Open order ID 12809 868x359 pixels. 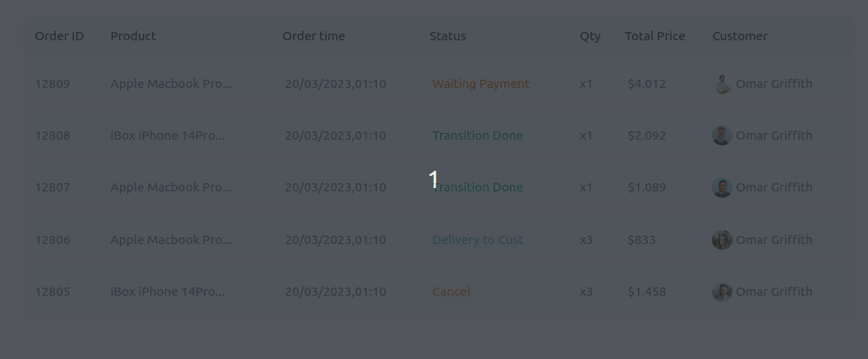point(53,84)
